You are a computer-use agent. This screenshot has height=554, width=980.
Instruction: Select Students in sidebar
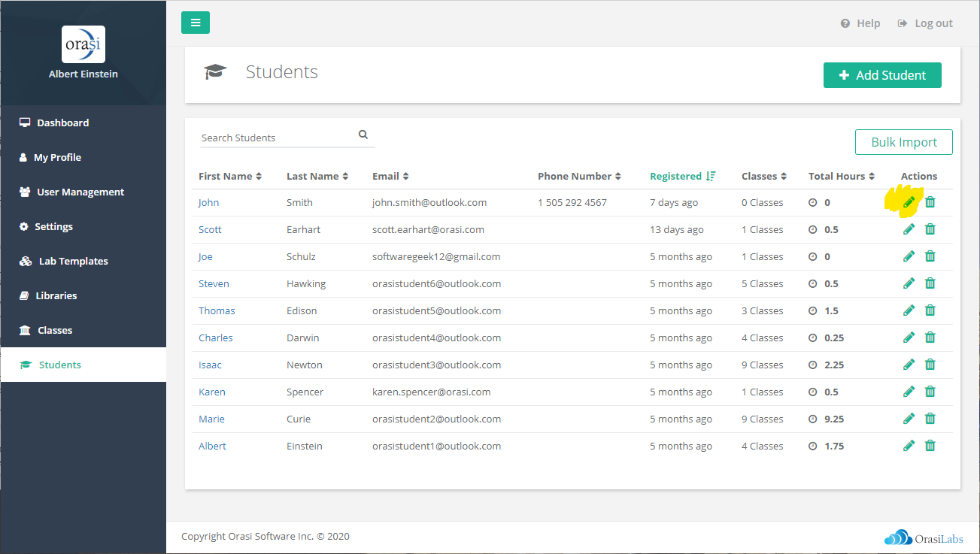(x=83, y=365)
